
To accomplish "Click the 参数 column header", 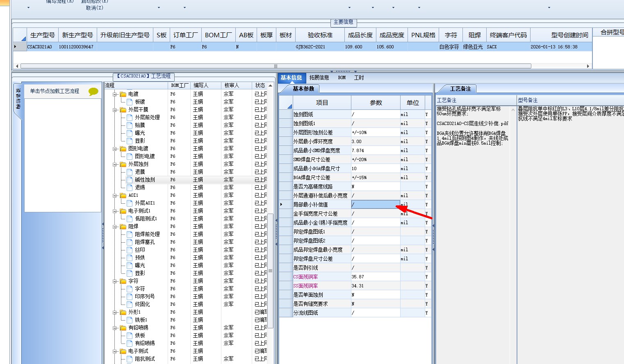I will [x=376, y=102].
